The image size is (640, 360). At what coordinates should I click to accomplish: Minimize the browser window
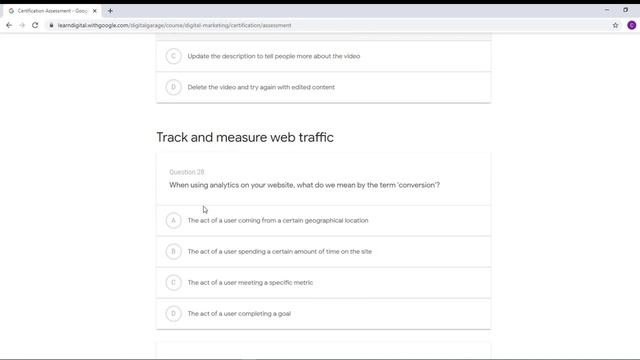click(x=607, y=10)
